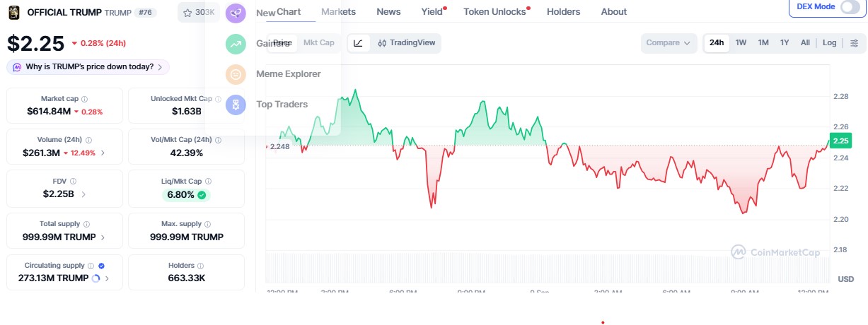Click the Top Traders medal icon

tap(236, 105)
